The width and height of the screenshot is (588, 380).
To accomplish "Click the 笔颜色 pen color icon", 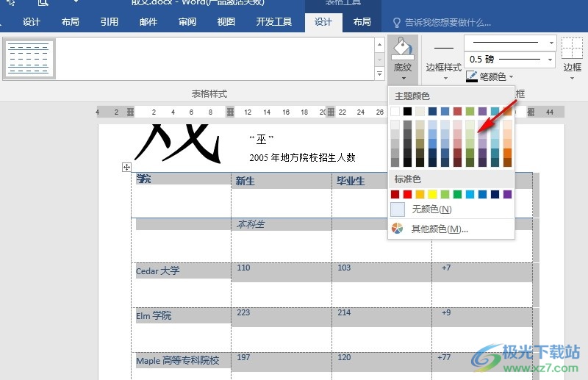I will pos(472,76).
